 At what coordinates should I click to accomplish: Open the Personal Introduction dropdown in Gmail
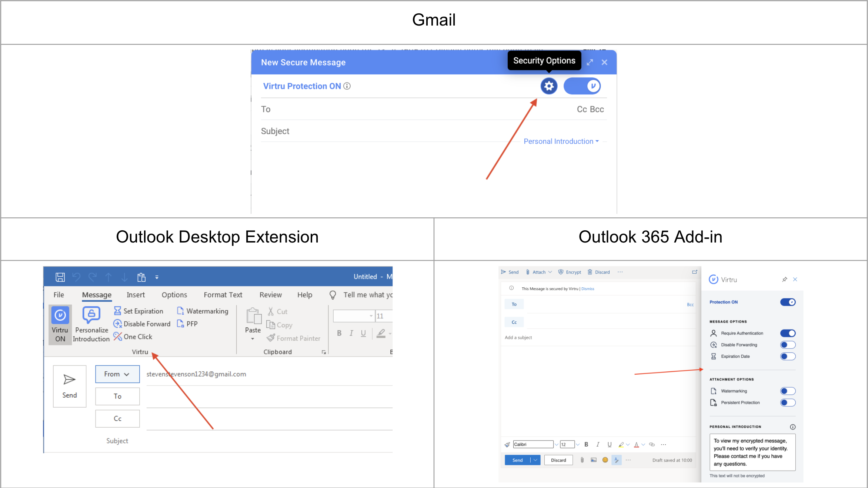pyautogui.click(x=561, y=141)
